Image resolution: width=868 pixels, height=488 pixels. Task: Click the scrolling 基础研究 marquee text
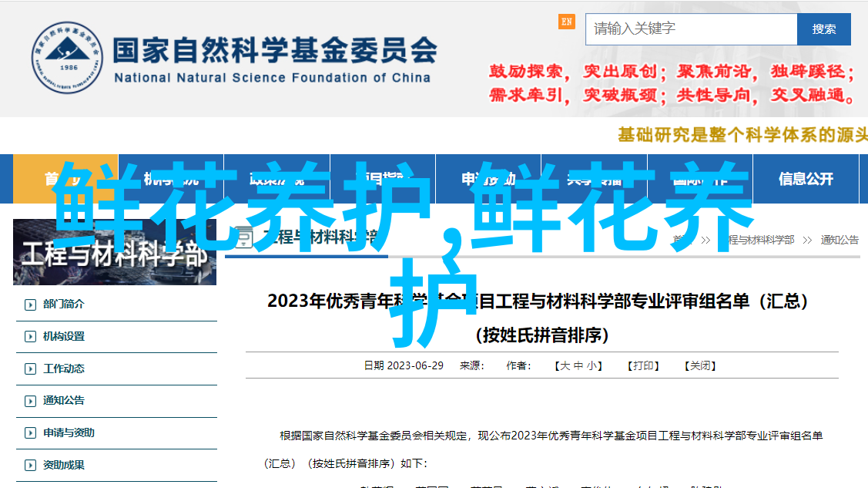tap(742, 135)
